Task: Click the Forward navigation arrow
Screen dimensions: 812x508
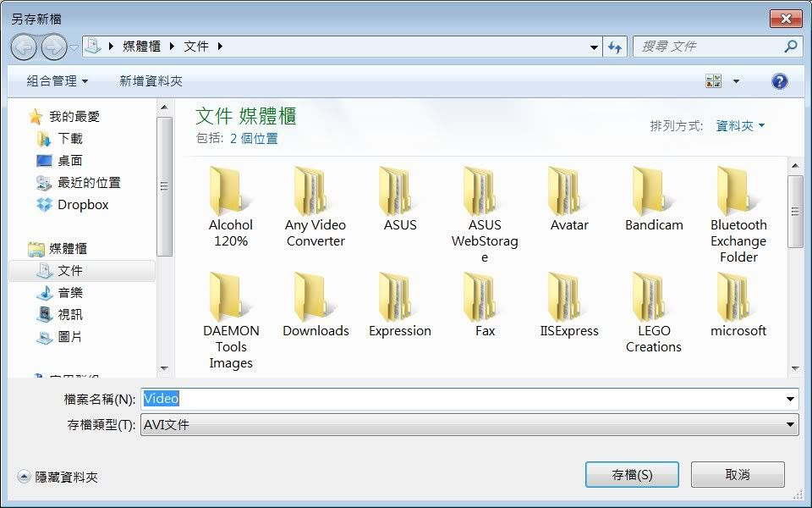Action: pos(54,47)
